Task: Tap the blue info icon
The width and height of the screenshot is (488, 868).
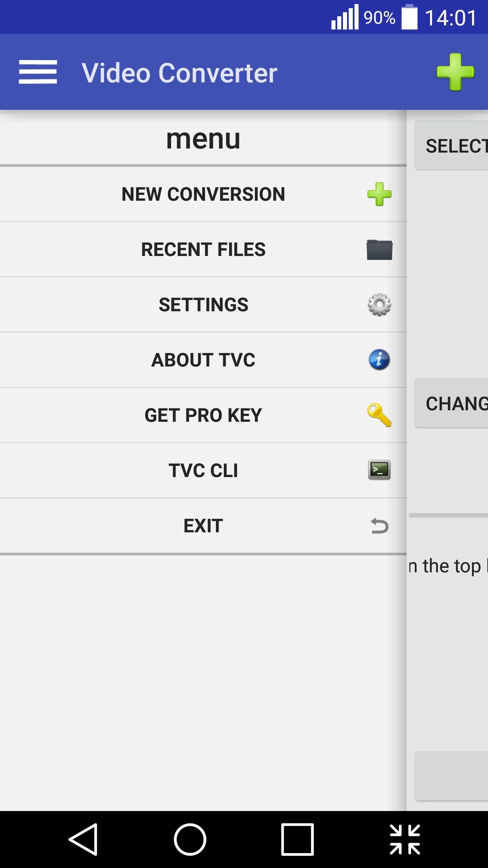Action: [380, 360]
